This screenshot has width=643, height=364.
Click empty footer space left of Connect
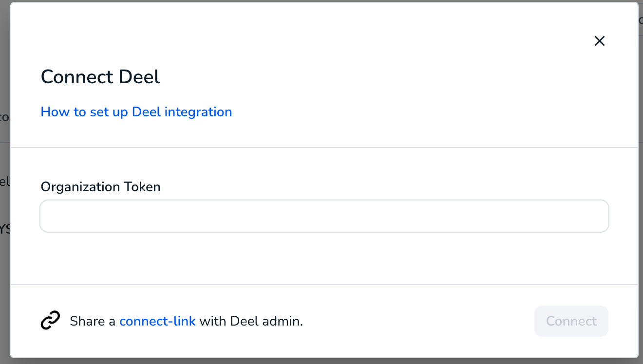coord(419,321)
